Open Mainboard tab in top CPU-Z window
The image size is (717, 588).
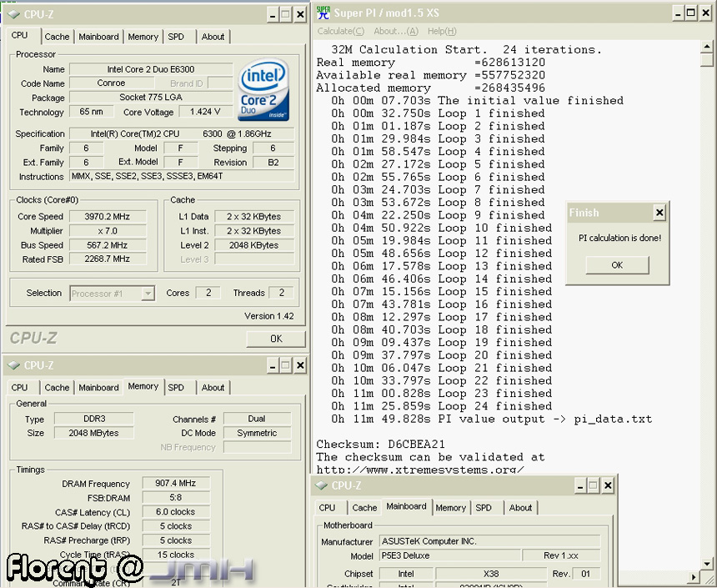coord(98,37)
